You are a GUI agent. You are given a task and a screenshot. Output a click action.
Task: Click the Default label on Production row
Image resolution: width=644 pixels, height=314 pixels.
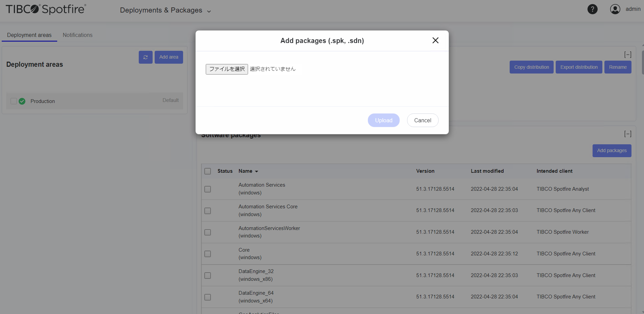coord(171,100)
